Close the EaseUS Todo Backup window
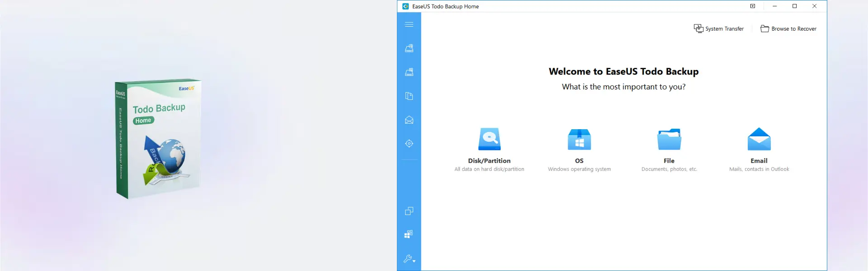This screenshot has width=868, height=271. point(814,6)
